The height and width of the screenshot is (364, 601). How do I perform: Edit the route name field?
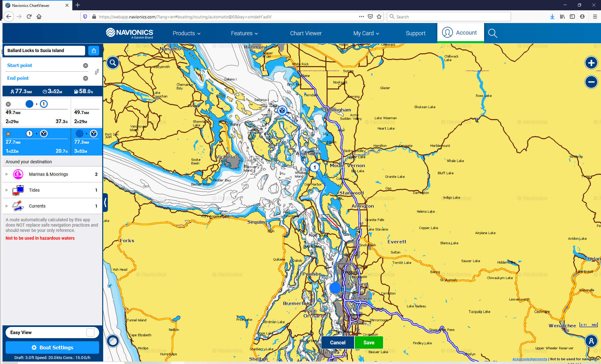tap(45, 50)
